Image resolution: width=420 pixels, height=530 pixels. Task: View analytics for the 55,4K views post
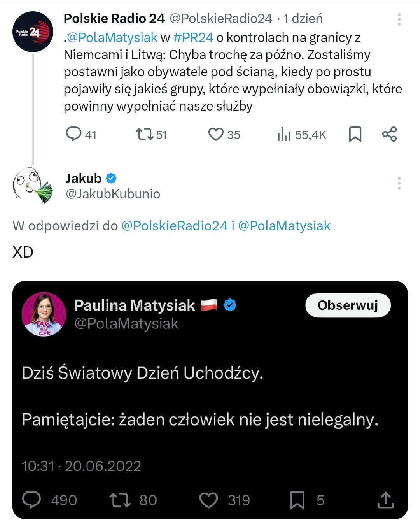click(284, 135)
